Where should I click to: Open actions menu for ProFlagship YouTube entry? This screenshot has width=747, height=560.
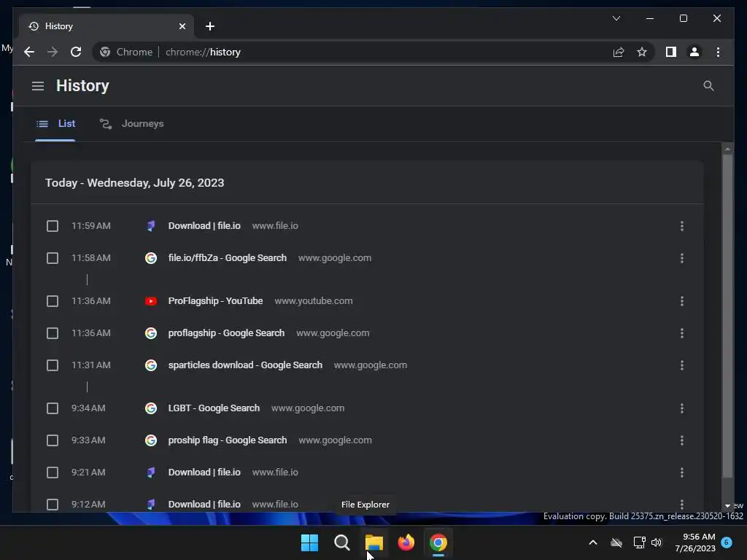tap(682, 301)
